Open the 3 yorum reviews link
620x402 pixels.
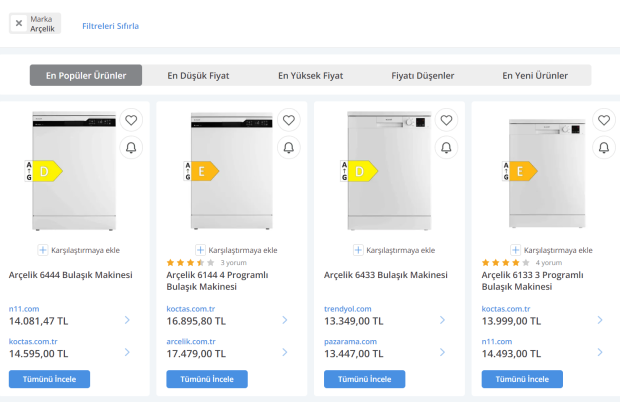click(233, 262)
